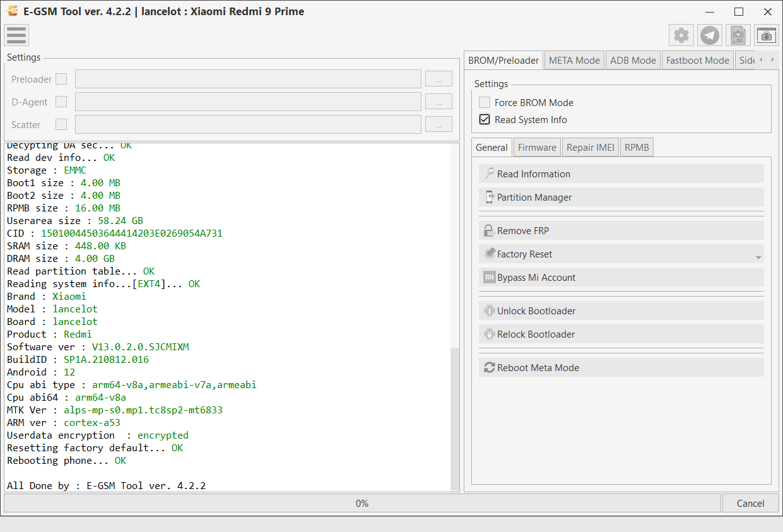Expand the Factory Reset dropdown arrow
This screenshot has width=783, height=532.
[758, 257]
